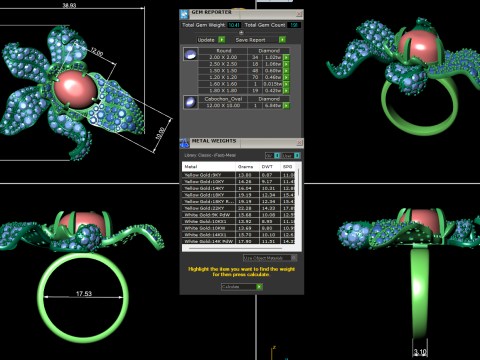Select the Yellow Gold 22KY row
This screenshot has width=480, height=360.
click(239, 208)
